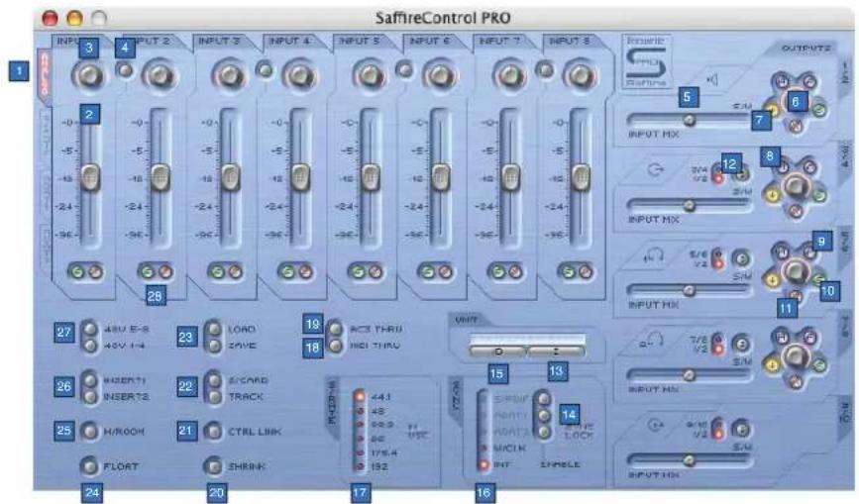The image size is (859, 504).
Task: Select INT as sync source
Action: 483,465
